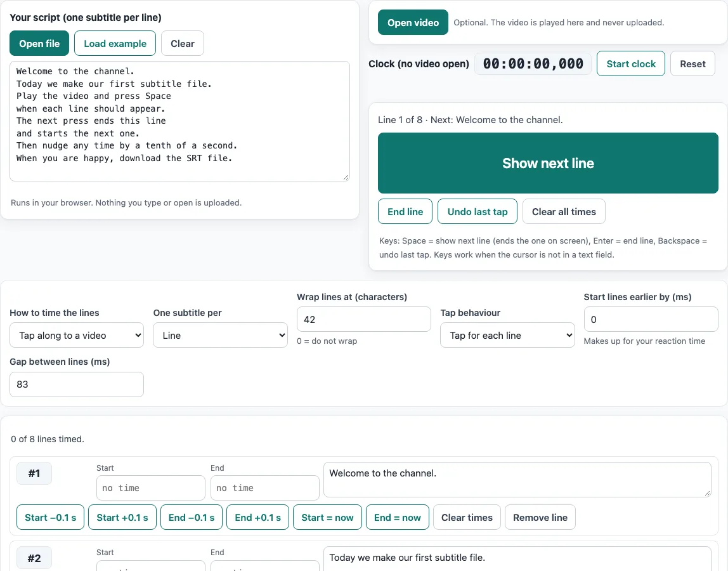Nudge line #1 start back 0.1 s

[x=50, y=517]
